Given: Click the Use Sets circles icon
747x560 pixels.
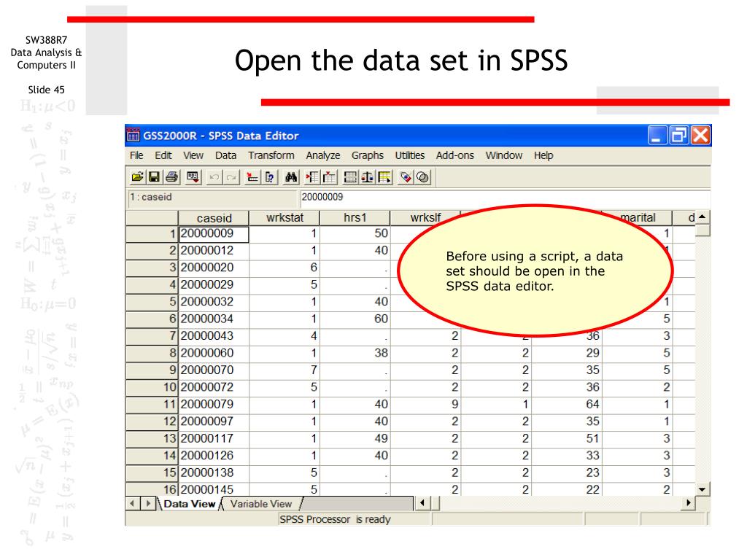Looking at the screenshot, I should click(422, 177).
